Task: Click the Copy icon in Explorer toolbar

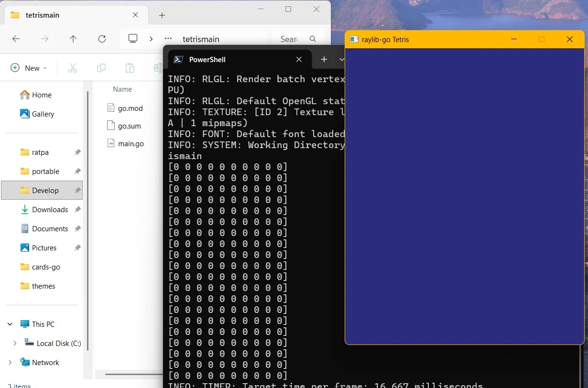Action: pos(101,68)
